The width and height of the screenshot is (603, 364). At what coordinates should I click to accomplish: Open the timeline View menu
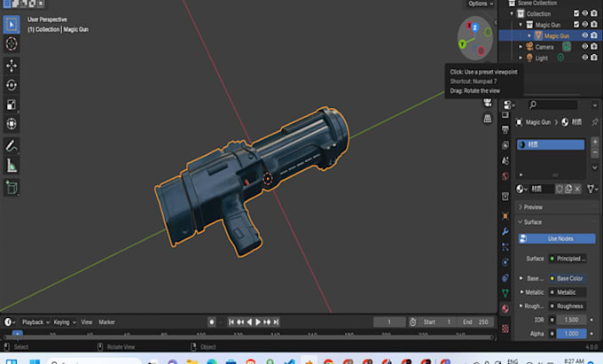click(87, 322)
